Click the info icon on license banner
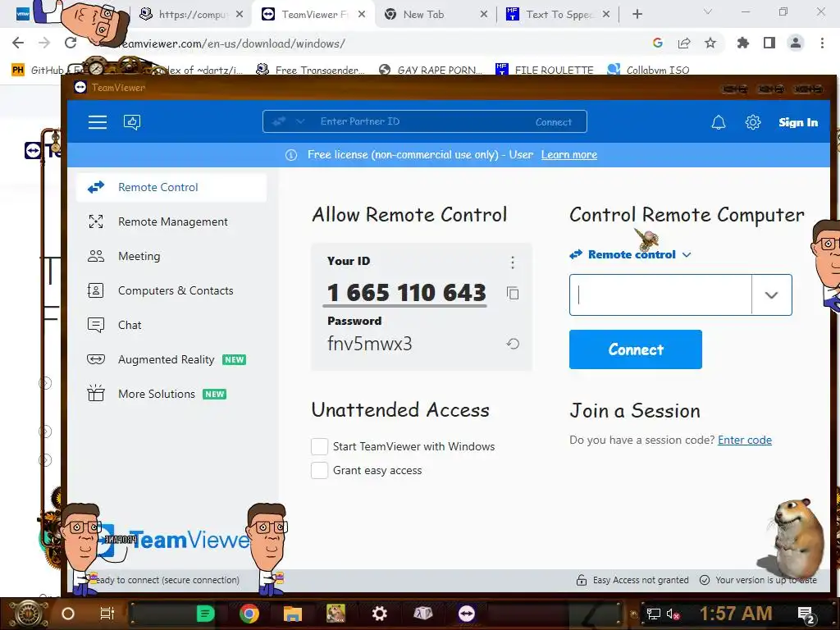The image size is (840, 630). point(291,155)
